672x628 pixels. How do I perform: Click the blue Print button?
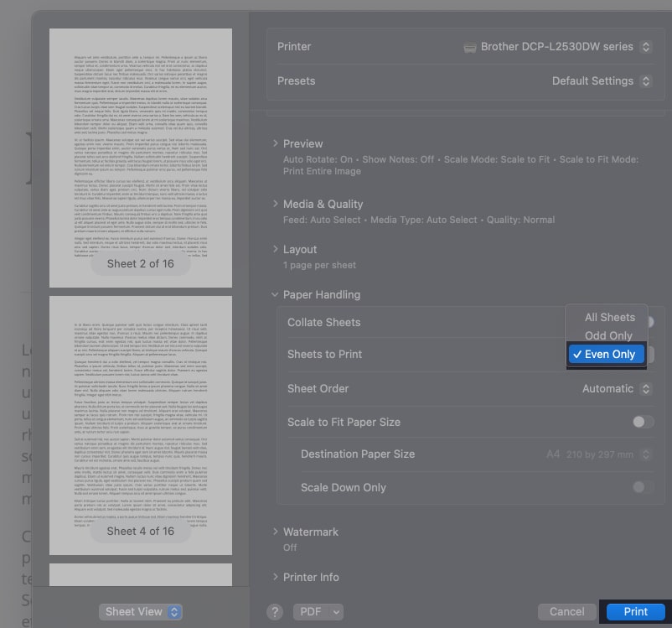636,612
